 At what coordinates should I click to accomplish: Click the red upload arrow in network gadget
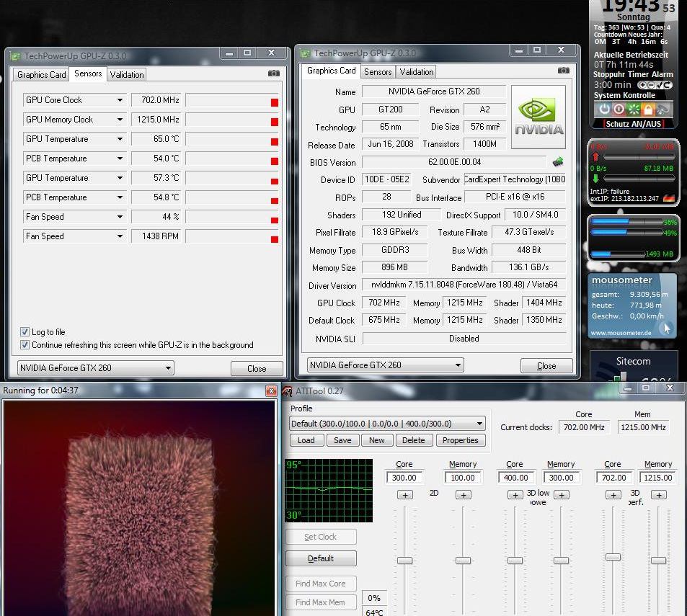[596, 157]
